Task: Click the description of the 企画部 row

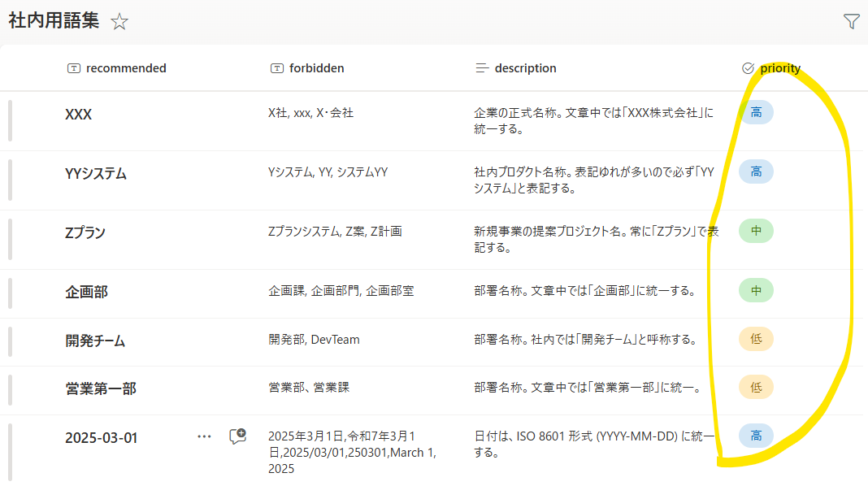Action: [x=585, y=291]
